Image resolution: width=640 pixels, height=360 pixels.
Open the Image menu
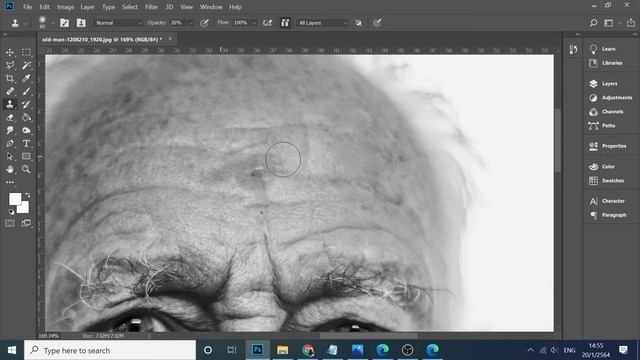click(65, 7)
